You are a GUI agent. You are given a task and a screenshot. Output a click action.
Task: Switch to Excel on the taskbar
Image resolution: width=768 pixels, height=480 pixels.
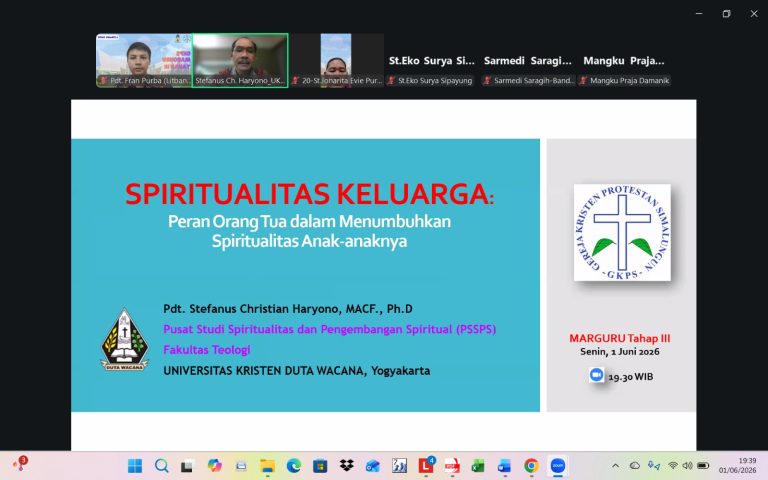click(x=478, y=466)
